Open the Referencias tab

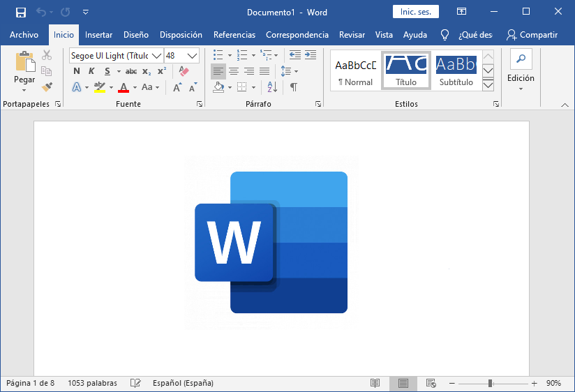tap(234, 35)
